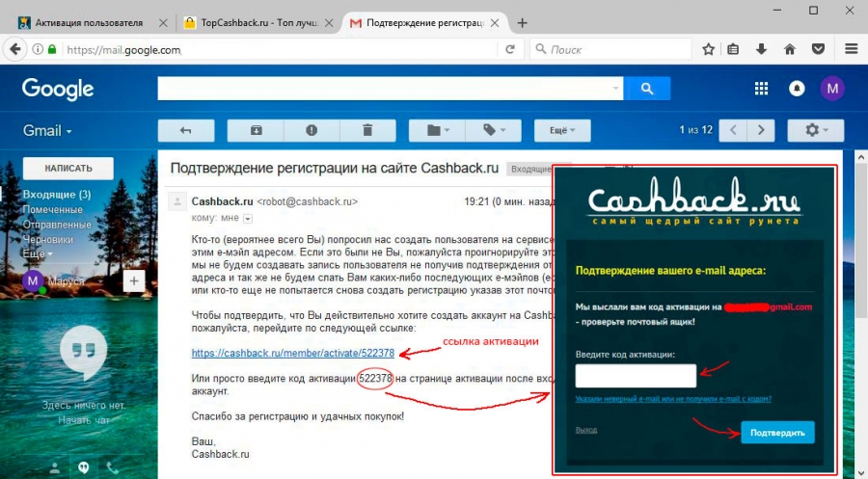Open the Google apps grid

(761, 89)
